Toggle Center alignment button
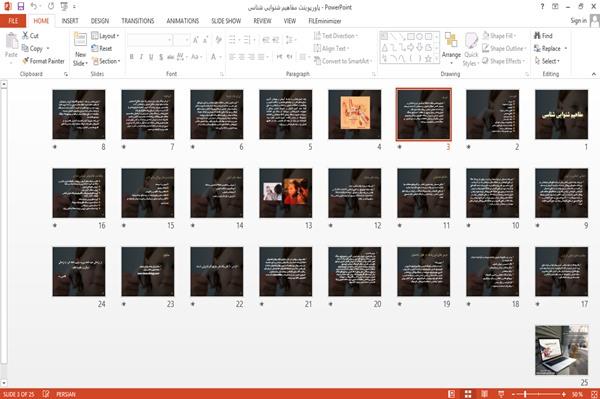 tap(242, 57)
